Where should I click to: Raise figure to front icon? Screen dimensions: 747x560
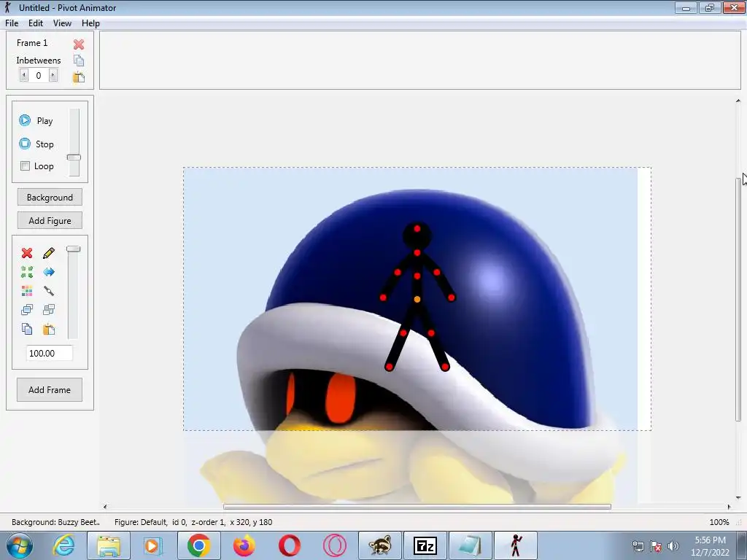coord(27,310)
